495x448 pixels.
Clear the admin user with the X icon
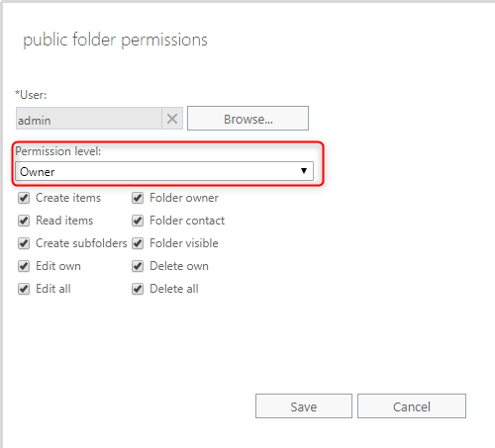(172, 119)
